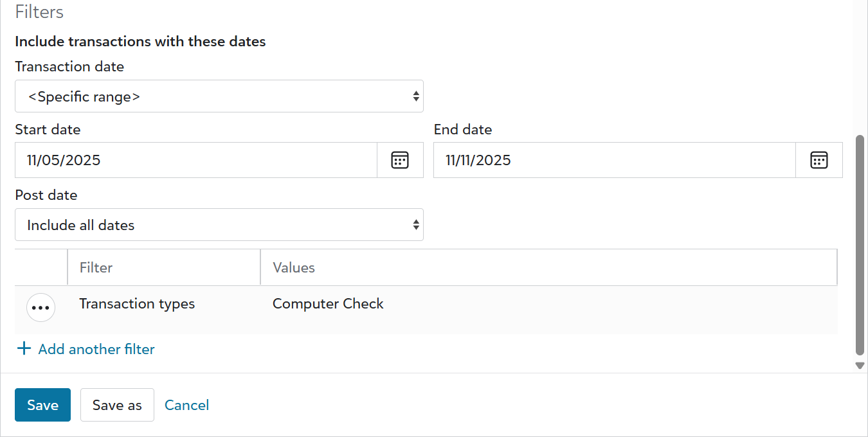This screenshot has width=868, height=437.
Task: Change Specific range to another option
Action: click(x=219, y=96)
